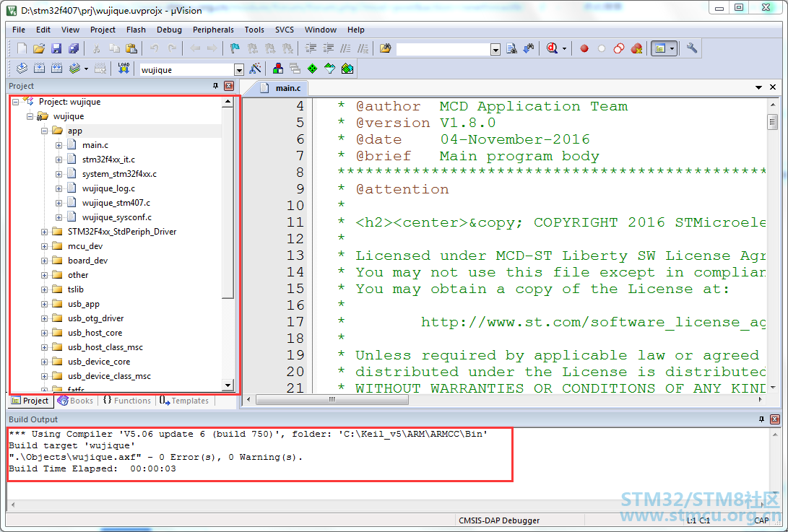
Task: Build the target using the Build icon
Action: pos(39,69)
